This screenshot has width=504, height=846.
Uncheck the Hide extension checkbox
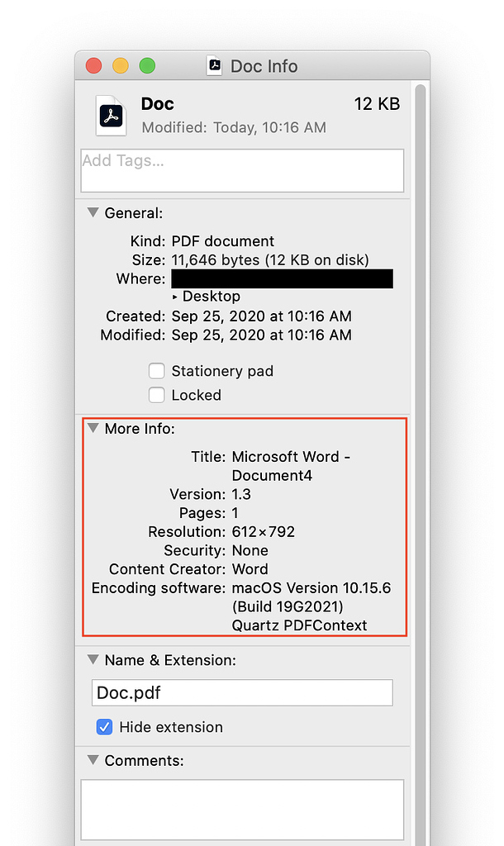point(105,727)
